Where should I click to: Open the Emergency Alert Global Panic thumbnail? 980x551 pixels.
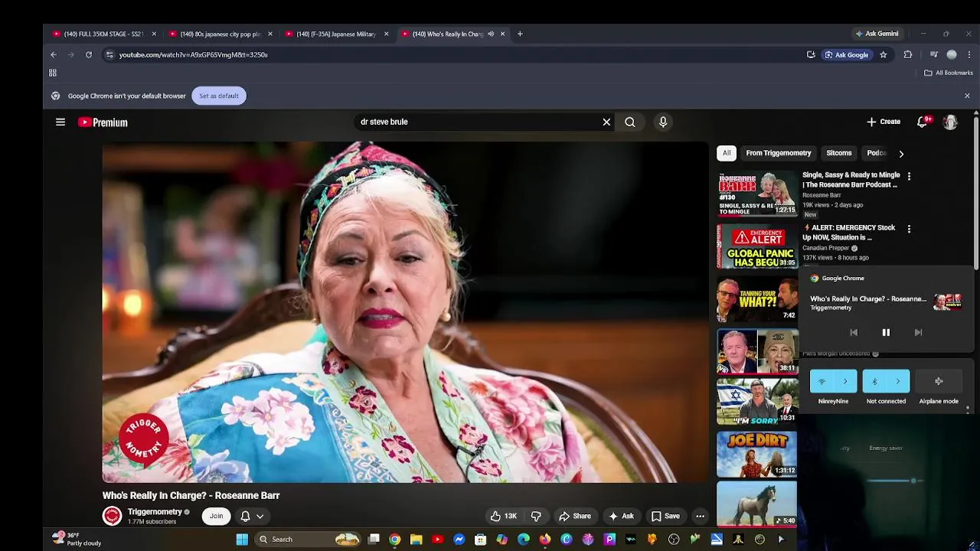(x=757, y=247)
